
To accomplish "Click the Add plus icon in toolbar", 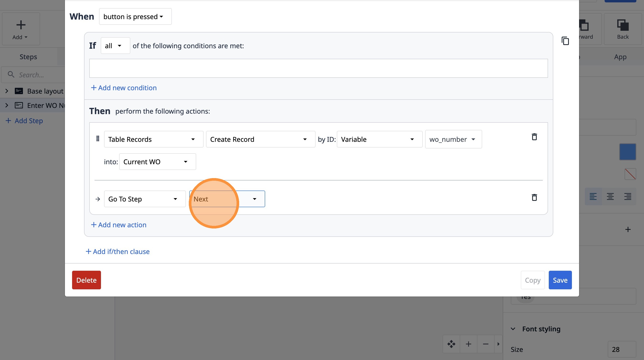I will [x=21, y=25].
